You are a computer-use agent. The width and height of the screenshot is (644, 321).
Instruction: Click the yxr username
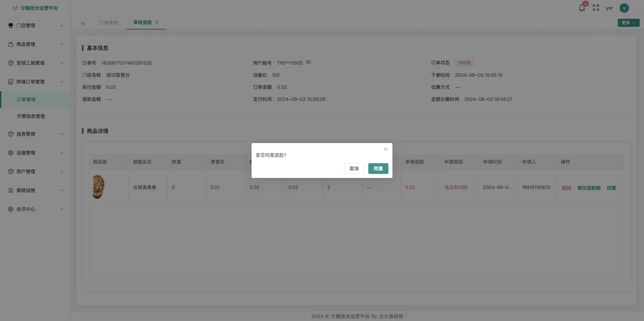pyautogui.click(x=609, y=8)
